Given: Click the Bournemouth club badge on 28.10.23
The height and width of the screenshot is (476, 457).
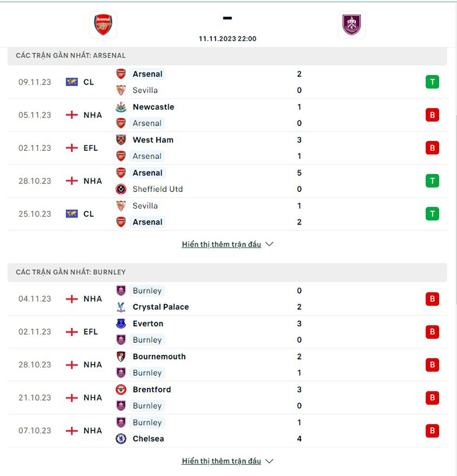Looking at the screenshot, I should 121,357.
